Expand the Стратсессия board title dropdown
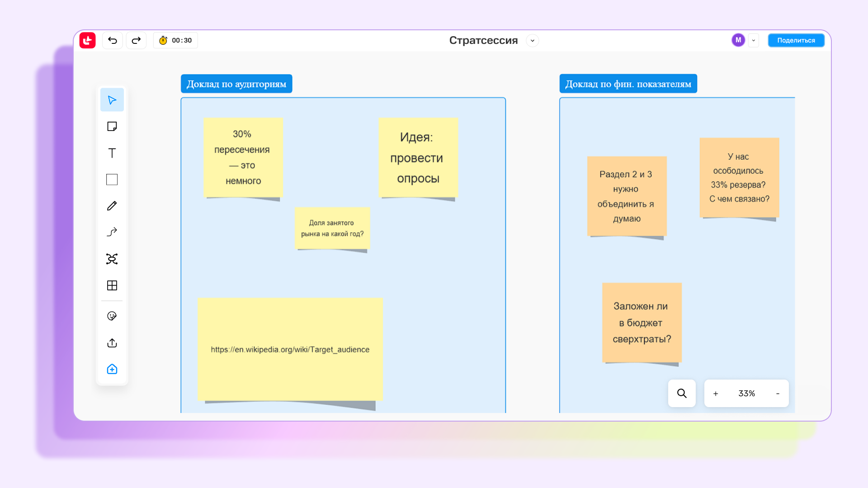Viewport: 868px width, 488px height. click(533, 41)
